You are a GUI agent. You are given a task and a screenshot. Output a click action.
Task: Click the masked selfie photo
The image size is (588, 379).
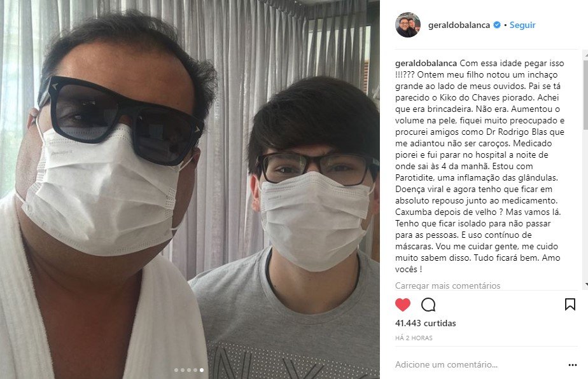tap(190, 190)
